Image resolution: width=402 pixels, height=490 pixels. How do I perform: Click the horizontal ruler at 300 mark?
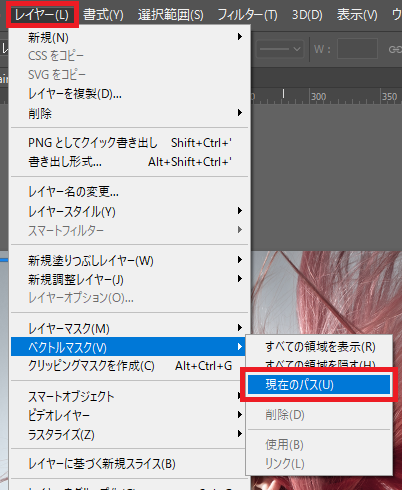[x=318, y=97]
